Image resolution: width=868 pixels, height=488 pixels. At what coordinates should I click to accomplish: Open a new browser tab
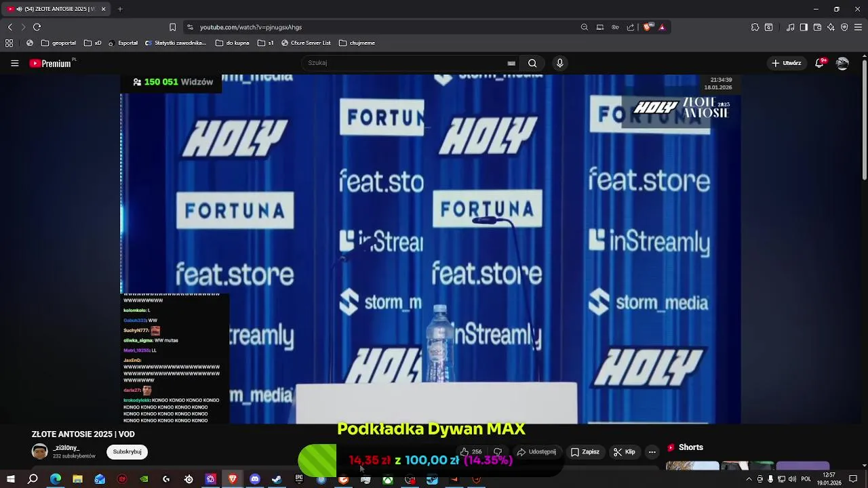coord(120,9)
